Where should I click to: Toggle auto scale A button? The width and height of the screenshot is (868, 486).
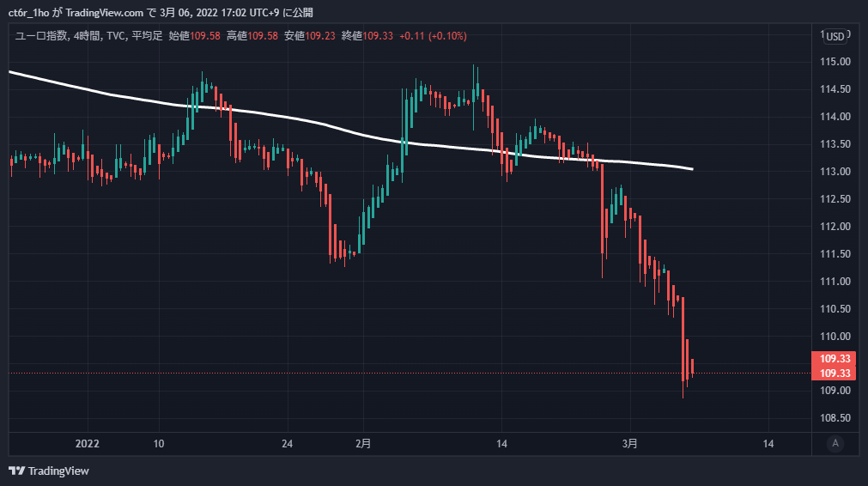pos(835,443)
